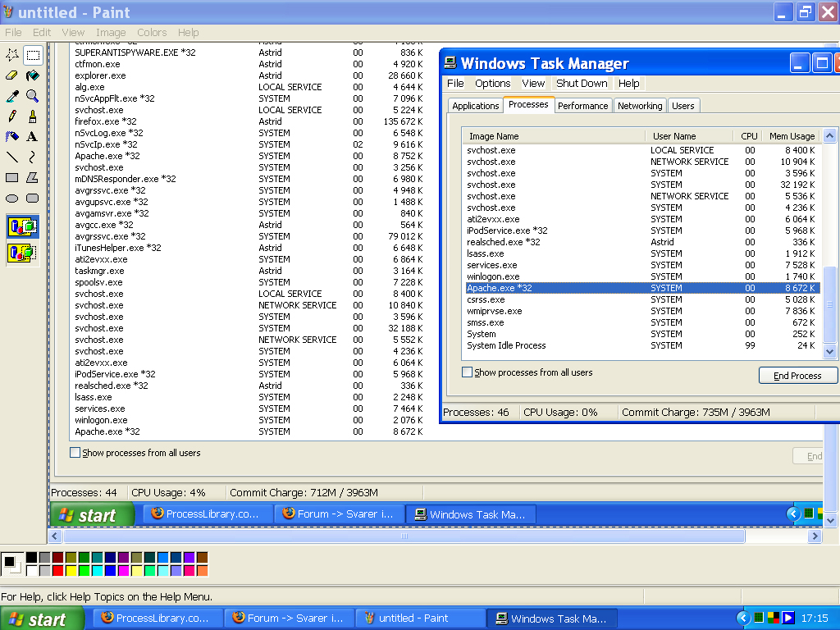The image size is (840, 630).
Task: Select the rectangular Select tool in Paint
Action: [x=33, y=55]
